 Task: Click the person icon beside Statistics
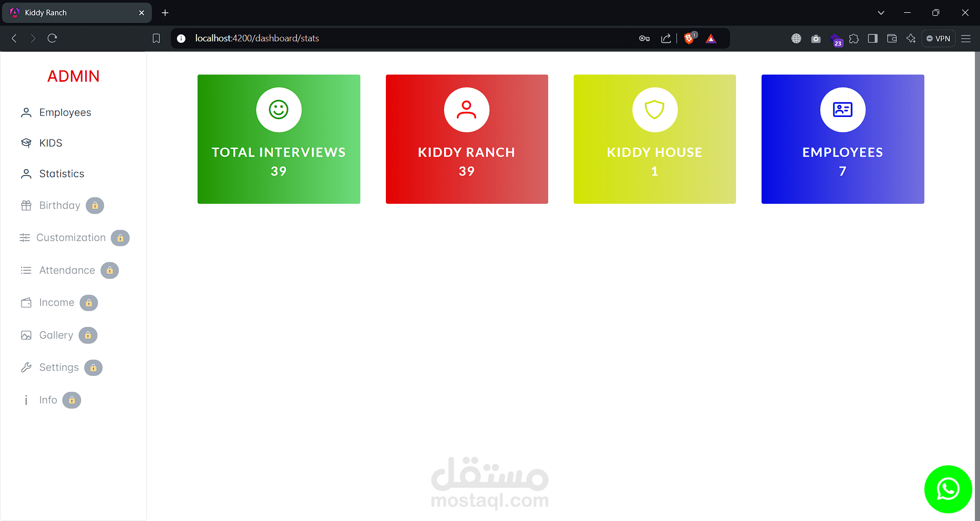click(26, 174)
